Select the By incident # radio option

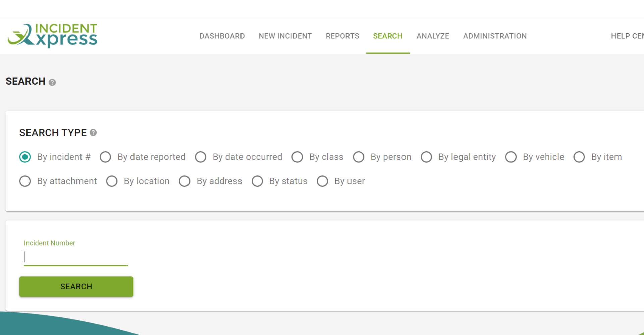[x=25, y=157]
